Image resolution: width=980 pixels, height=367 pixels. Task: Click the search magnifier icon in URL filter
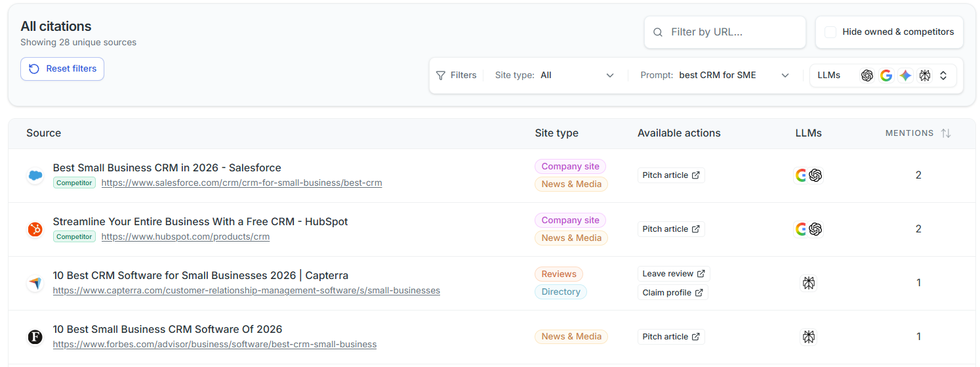(x=658, y=32)
